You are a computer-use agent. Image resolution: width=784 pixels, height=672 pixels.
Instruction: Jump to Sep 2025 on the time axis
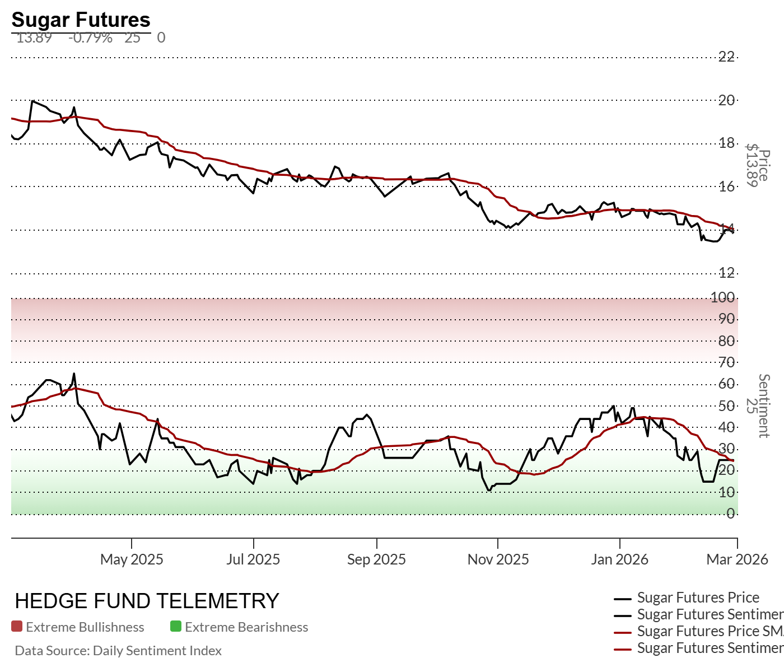point(376,559)
